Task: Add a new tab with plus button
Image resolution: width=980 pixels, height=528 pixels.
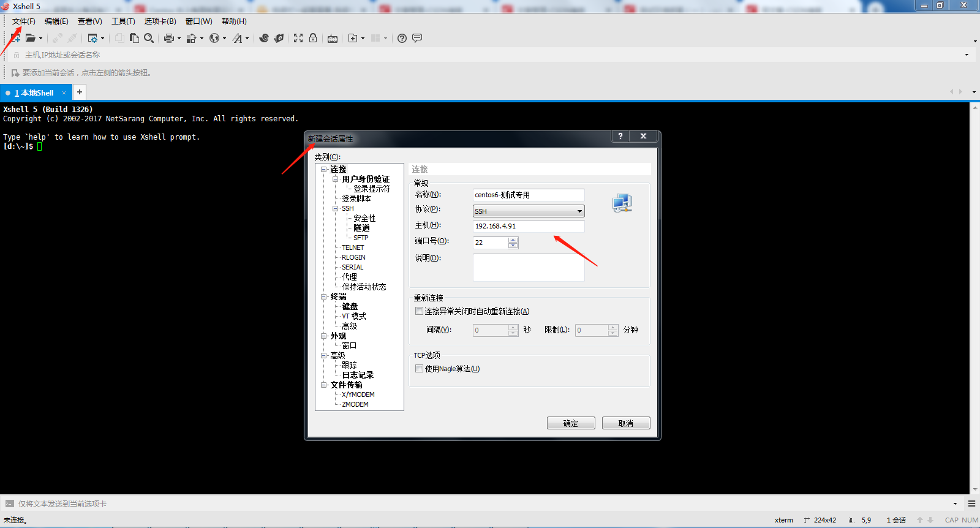Action: click(80, 92)
